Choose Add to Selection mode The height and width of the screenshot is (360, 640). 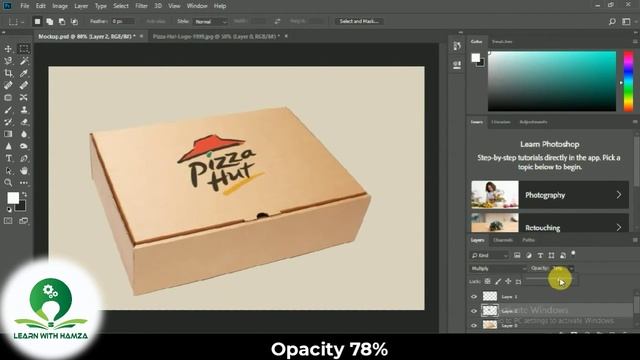point(49,21)
